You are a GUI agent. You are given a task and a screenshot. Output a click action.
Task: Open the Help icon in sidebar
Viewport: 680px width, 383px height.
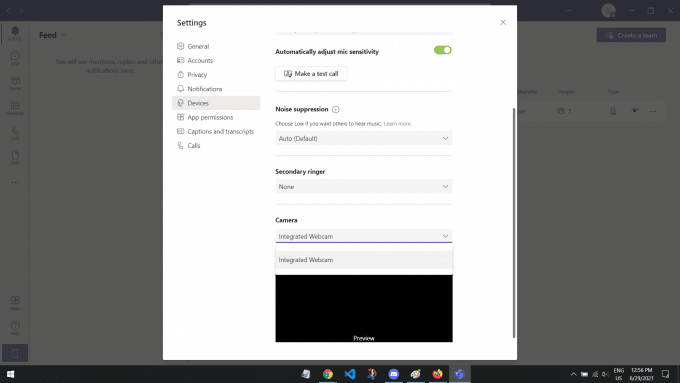pyautogui.click(x=15, y=328)
